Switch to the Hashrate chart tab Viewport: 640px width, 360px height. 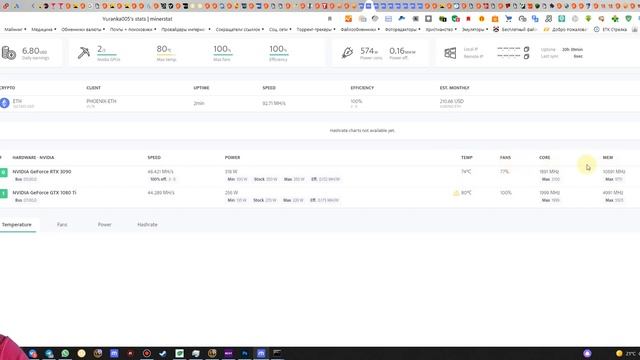[x=147, y=224]
